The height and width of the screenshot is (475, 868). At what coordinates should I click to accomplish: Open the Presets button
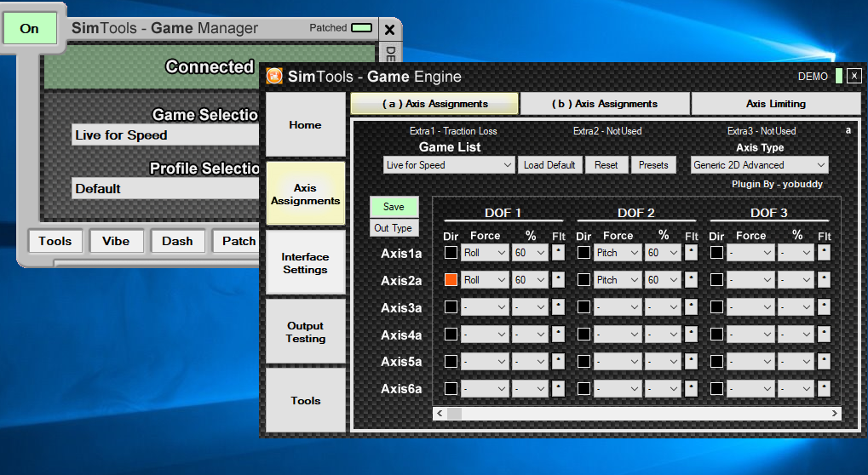(653, 165)
